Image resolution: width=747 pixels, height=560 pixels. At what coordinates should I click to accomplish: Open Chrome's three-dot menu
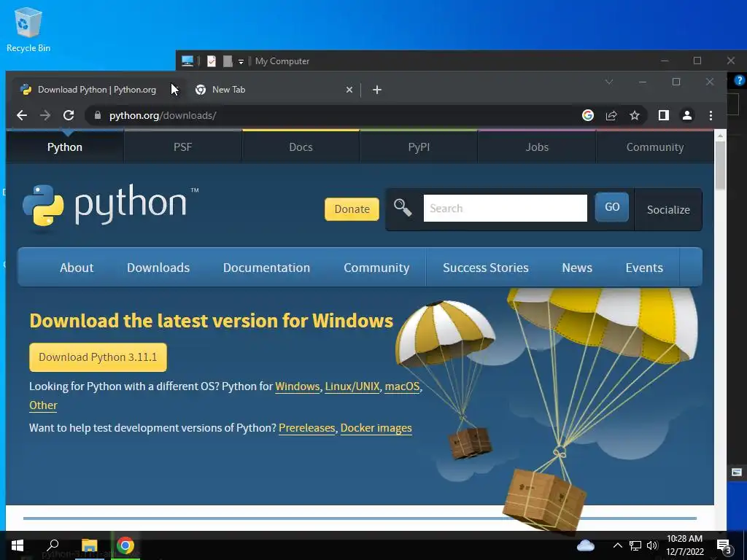pyautogui.click(x=711, y=115)
